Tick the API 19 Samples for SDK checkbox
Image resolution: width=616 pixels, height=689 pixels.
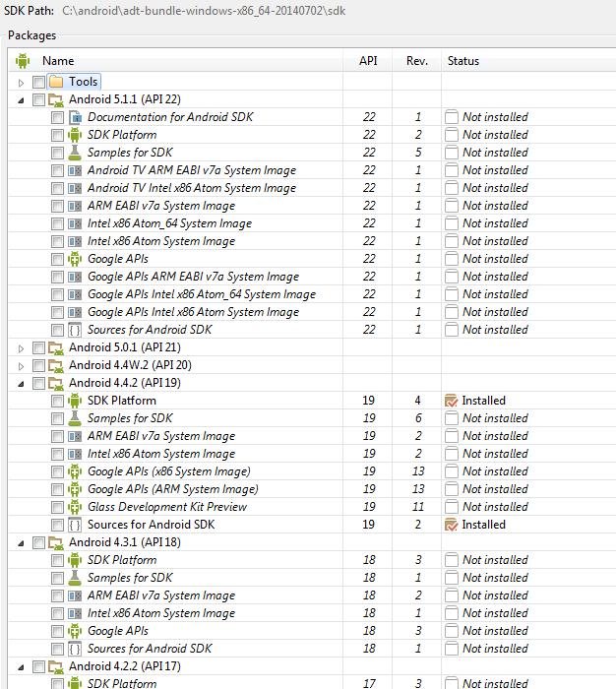pyautogui.click(x=57, y=418)
